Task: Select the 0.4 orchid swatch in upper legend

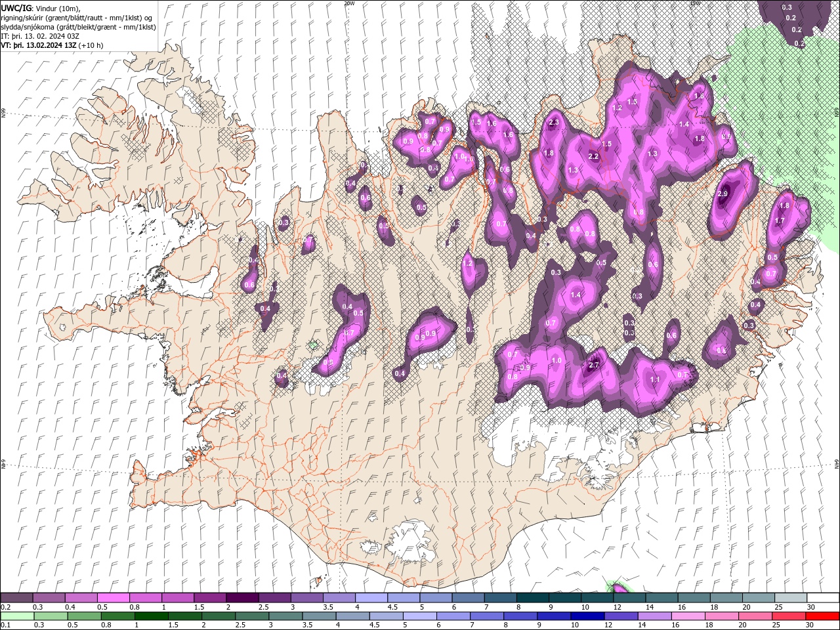Action: (81, 598)
